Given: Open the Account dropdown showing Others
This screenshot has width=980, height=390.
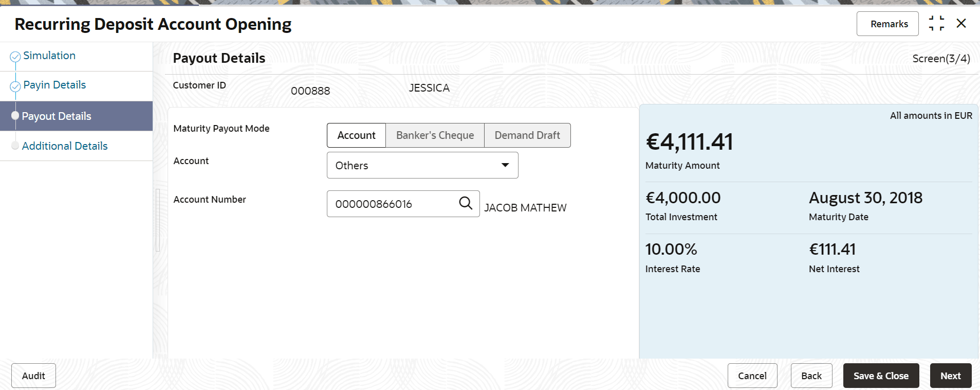Looking at the screenshot, I should (411, 165).
